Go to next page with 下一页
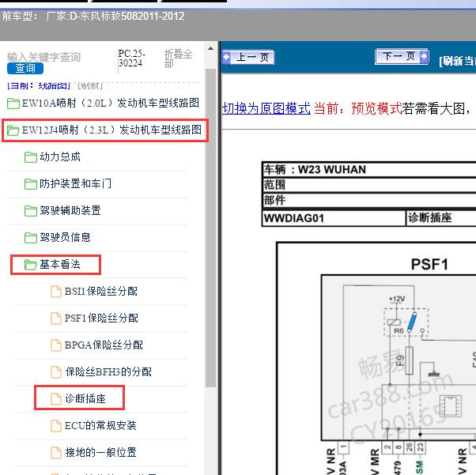 coord(402,56)
